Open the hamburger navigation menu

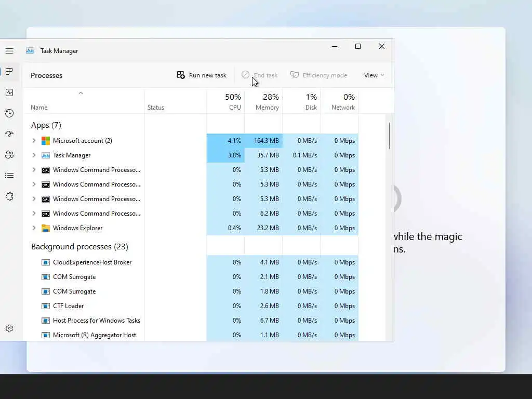pyautogui.click(x=9, y=51)
